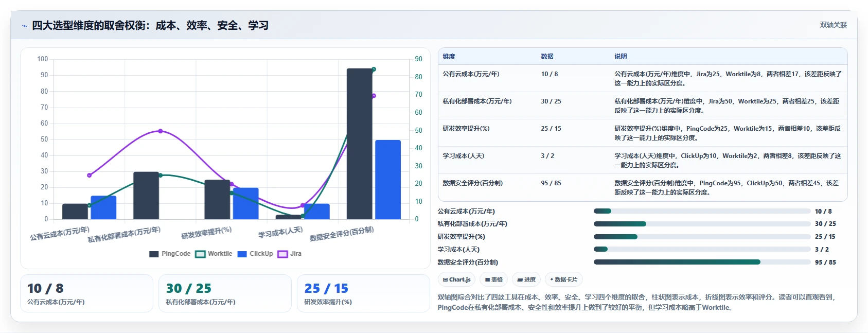Click the 学习成本 progress bar
Screen dimensions: 868x333
(x=702, y=249)
